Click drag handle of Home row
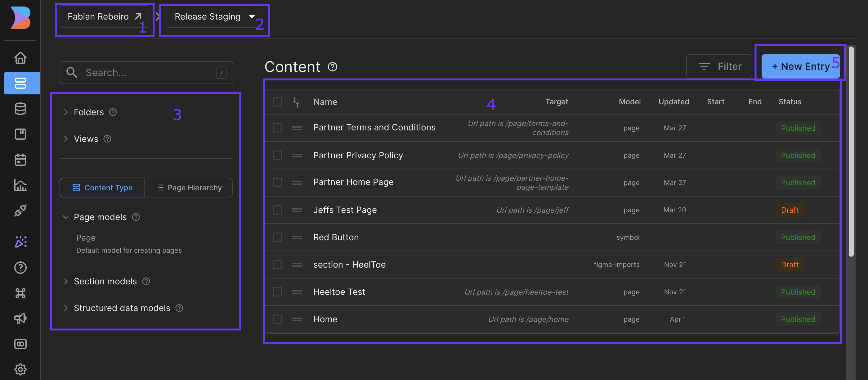Screen dimensions: 868x380 [x=297, y=319]
